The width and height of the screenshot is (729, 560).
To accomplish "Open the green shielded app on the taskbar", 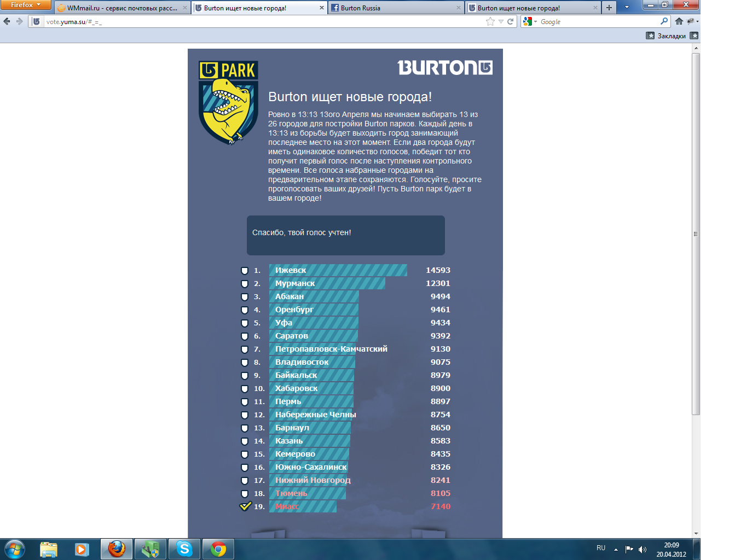I will tap(151, 549).
